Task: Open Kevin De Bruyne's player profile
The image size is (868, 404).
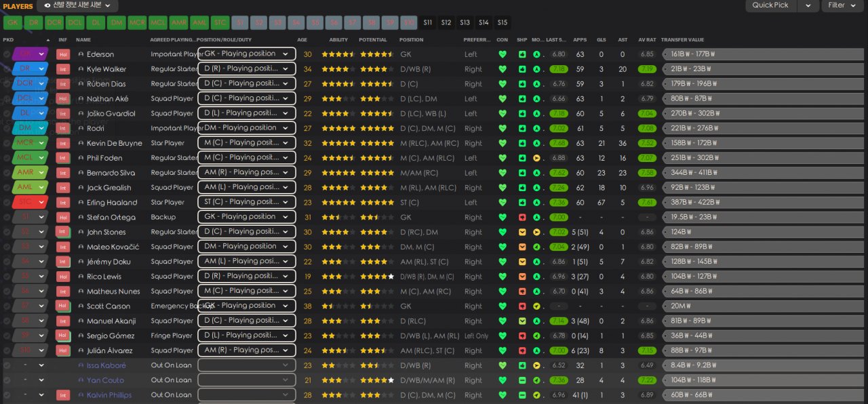Action: 114,144
